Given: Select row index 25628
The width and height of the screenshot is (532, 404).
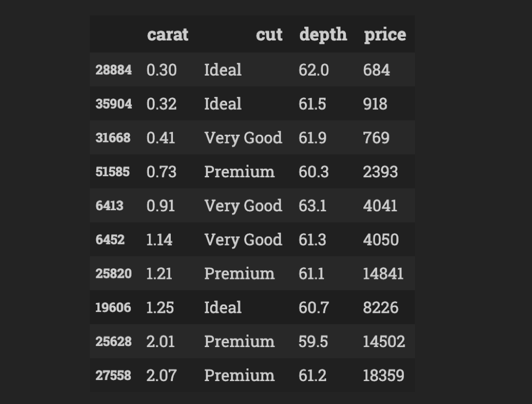Looking at the screenshot, I should [113, 342].
